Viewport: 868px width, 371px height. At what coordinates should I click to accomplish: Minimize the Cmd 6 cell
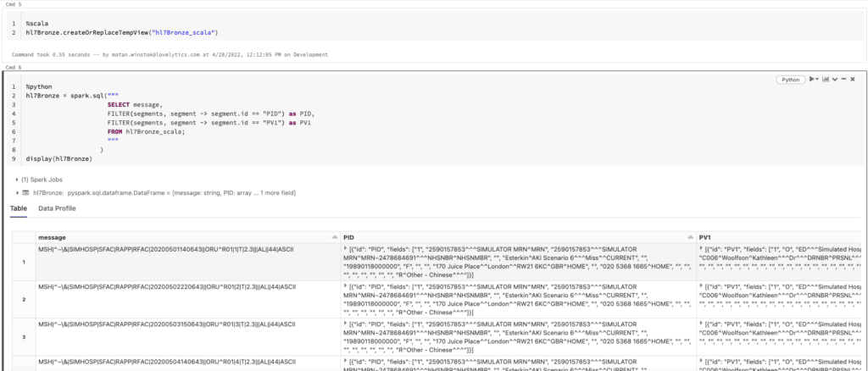click(x=845, y=80)
